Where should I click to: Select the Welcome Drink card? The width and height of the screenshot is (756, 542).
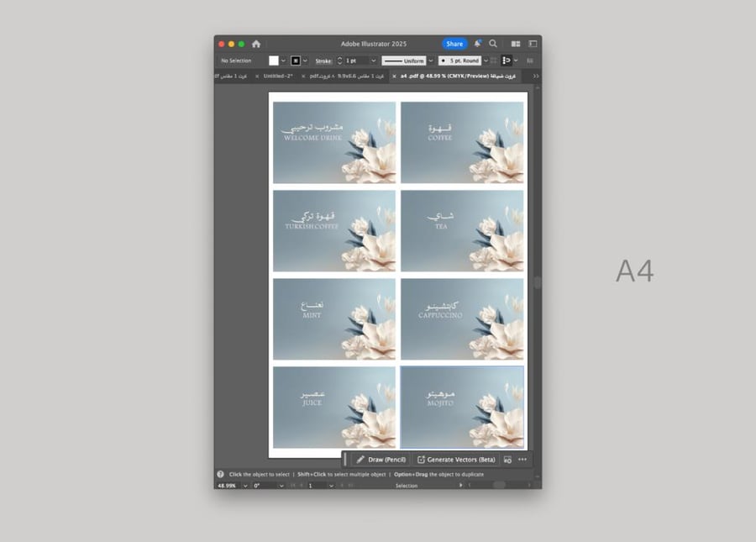click(x=334, y=143)
